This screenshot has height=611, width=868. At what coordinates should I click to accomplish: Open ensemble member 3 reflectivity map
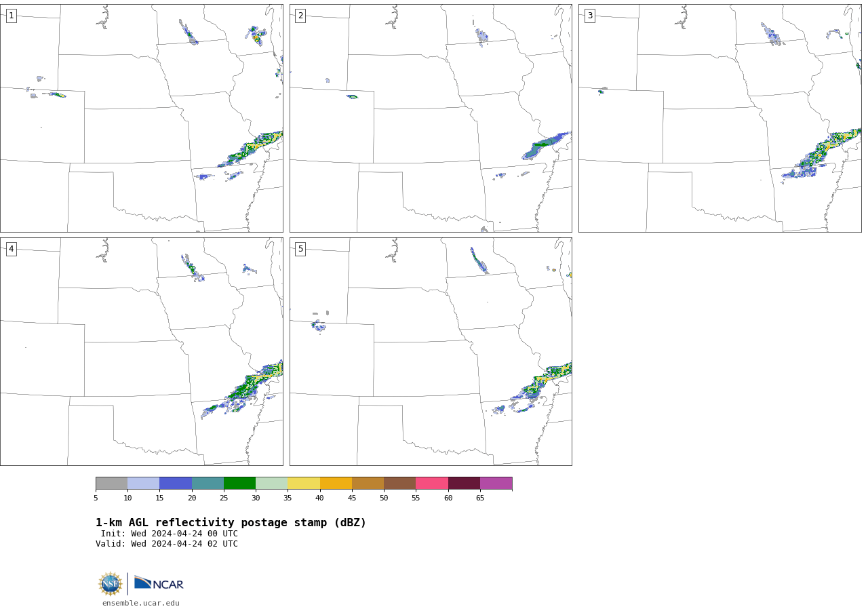(720, 118)
